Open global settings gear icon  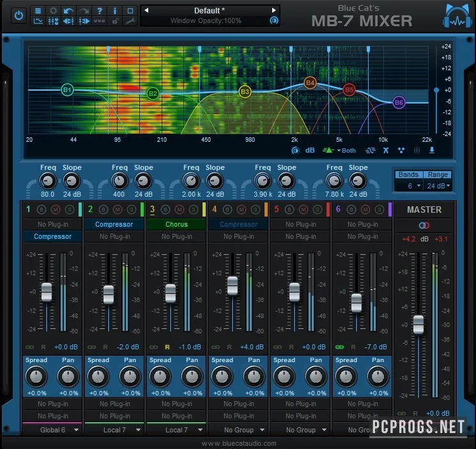[x=54, y=11]
